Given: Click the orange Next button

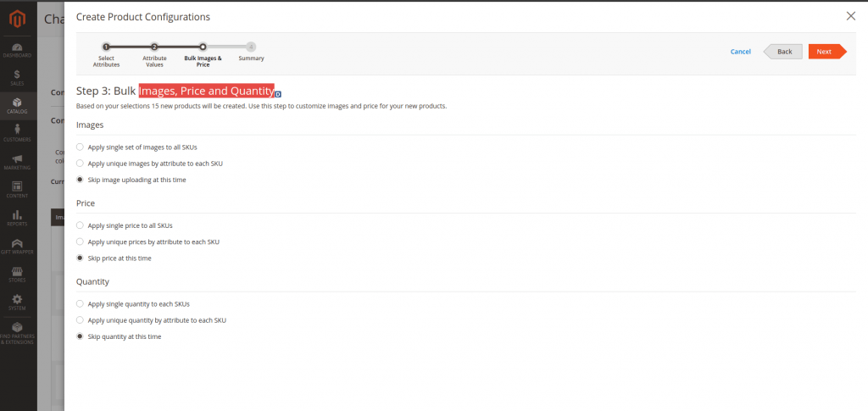Looking at the screenshot, I should (825, 52).
